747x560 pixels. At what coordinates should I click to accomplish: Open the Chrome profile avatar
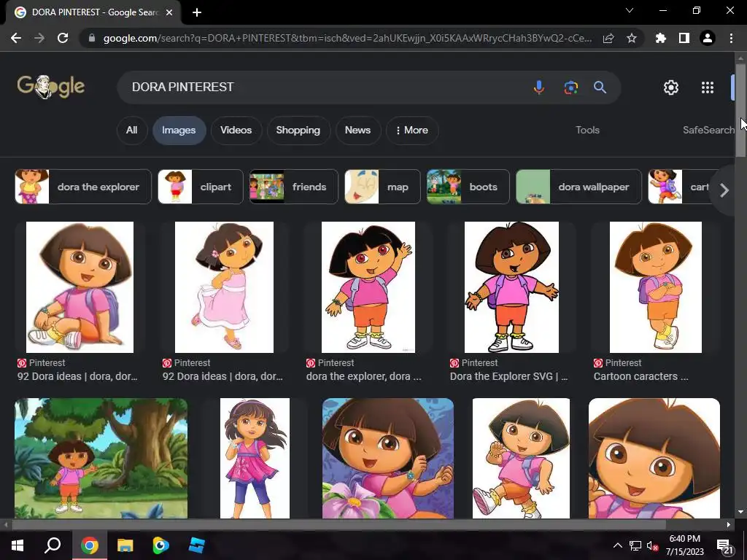click(x=708, y=38)
